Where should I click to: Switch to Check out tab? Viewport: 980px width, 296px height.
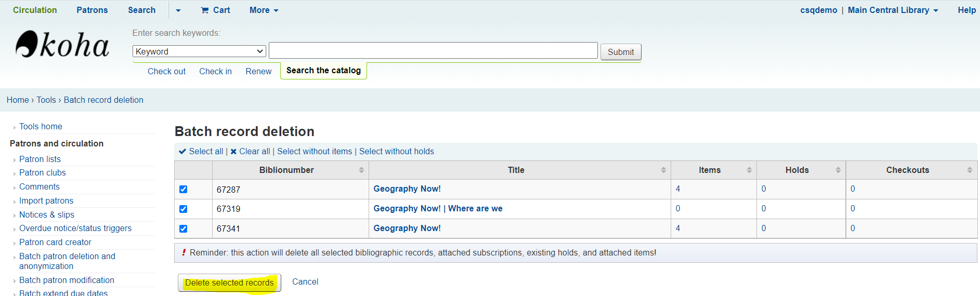pyautogui.click(x=166, y=71)
